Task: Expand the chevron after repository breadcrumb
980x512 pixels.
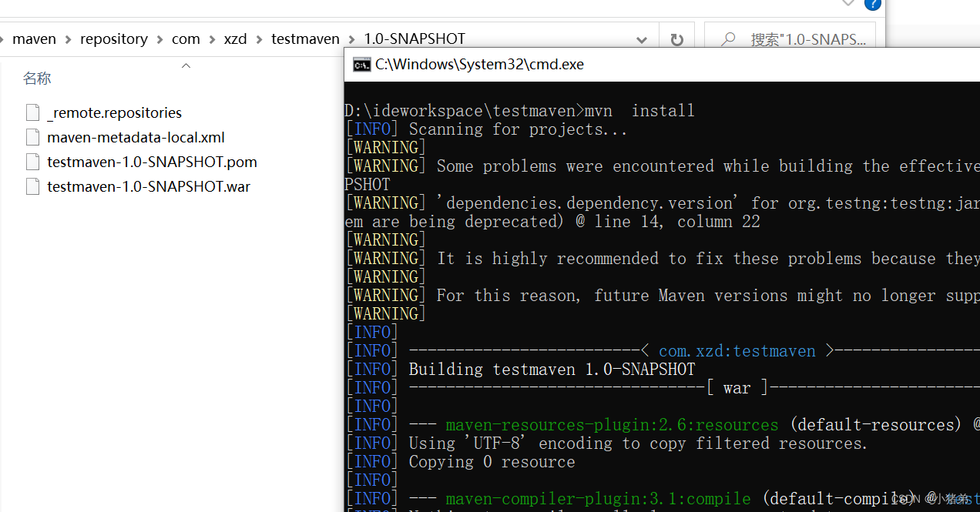Action: pyautogui.click(x=160, y=39)
